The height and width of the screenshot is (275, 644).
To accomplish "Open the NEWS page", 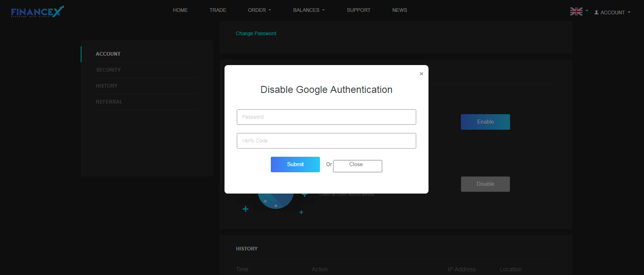I will click(399, 10).
